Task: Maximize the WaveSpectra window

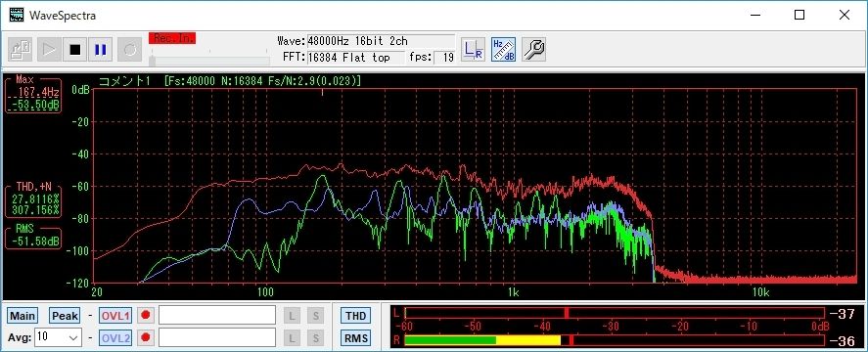Action: (x=799, y=15)
